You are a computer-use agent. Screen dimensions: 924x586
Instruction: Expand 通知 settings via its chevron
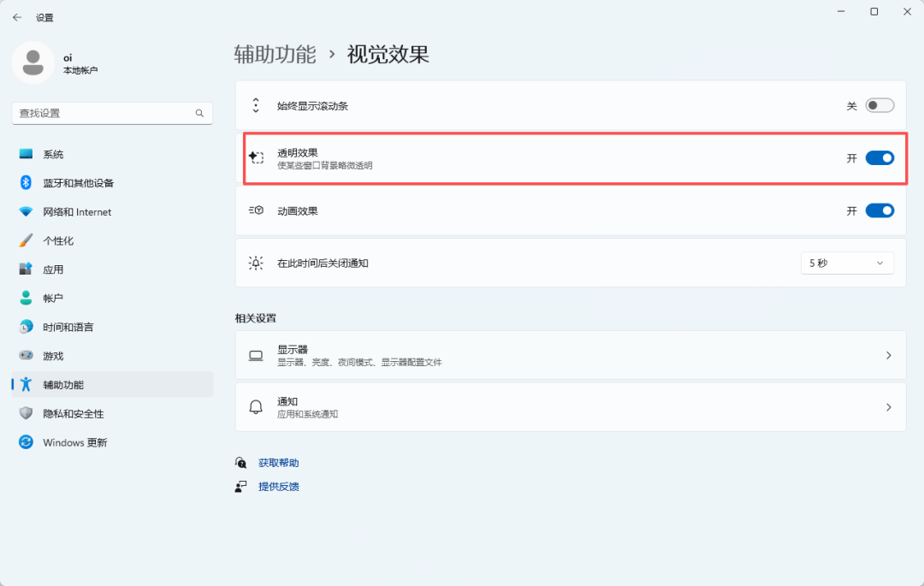click(x=889, y=407)
